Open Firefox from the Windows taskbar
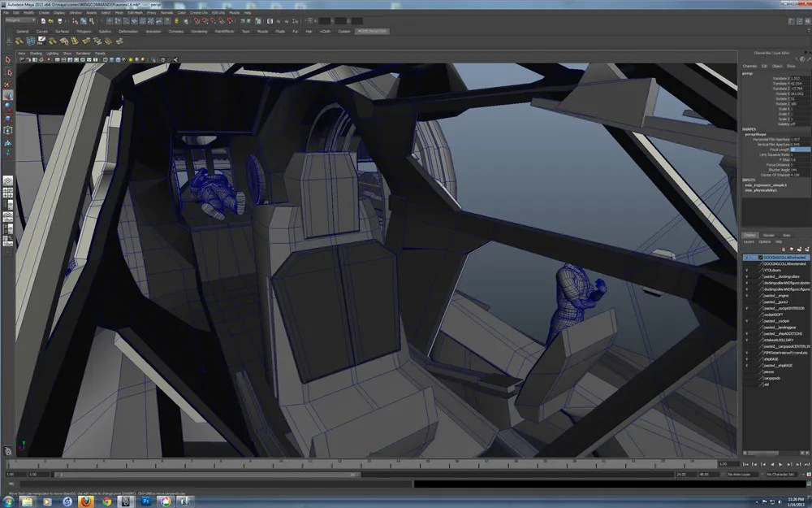The width and height of the screenshot is (812, 508). coord(86,501)
